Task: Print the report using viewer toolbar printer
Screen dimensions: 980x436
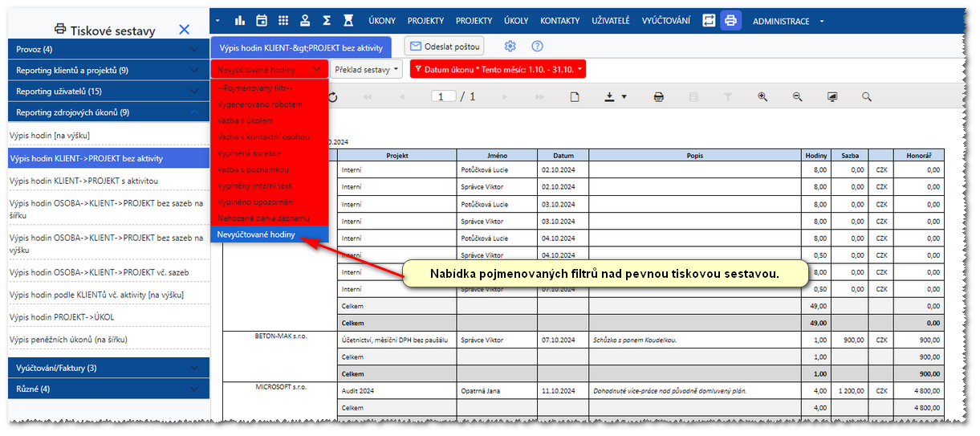Action: click(658, 96)
